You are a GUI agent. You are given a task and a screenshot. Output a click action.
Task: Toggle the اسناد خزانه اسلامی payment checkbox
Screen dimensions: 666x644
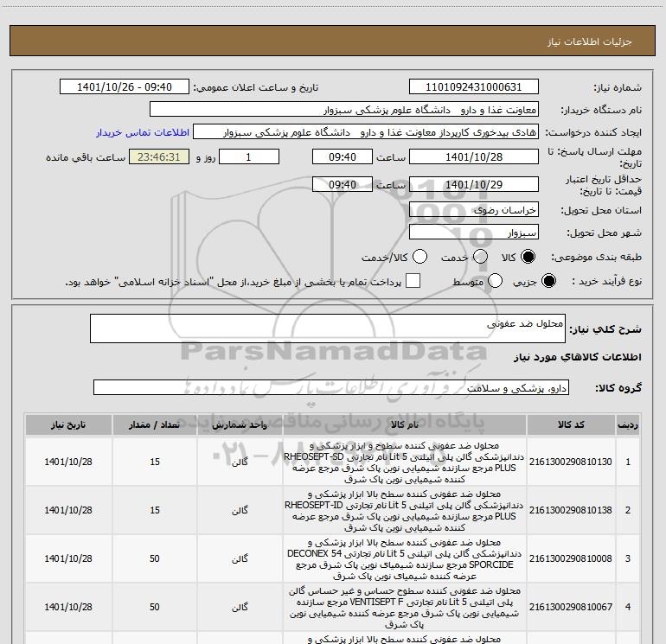(x=413, y=281)
